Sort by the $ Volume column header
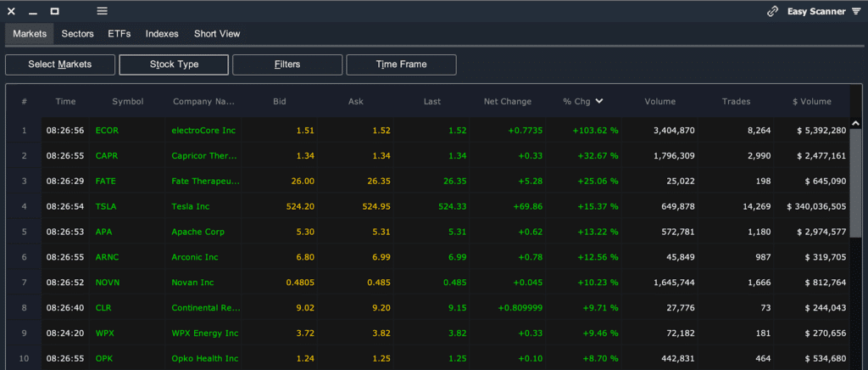Viewport: 868px width, 370px height. pyautogui.click(x=811, y=101)
